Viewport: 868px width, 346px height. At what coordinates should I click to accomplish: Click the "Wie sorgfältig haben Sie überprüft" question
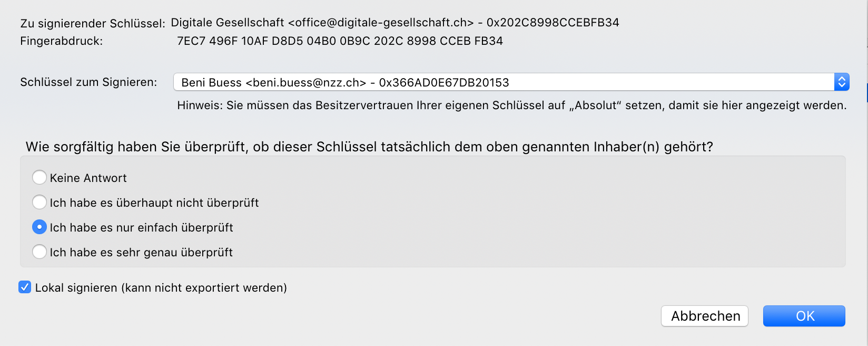coord(369,147)
